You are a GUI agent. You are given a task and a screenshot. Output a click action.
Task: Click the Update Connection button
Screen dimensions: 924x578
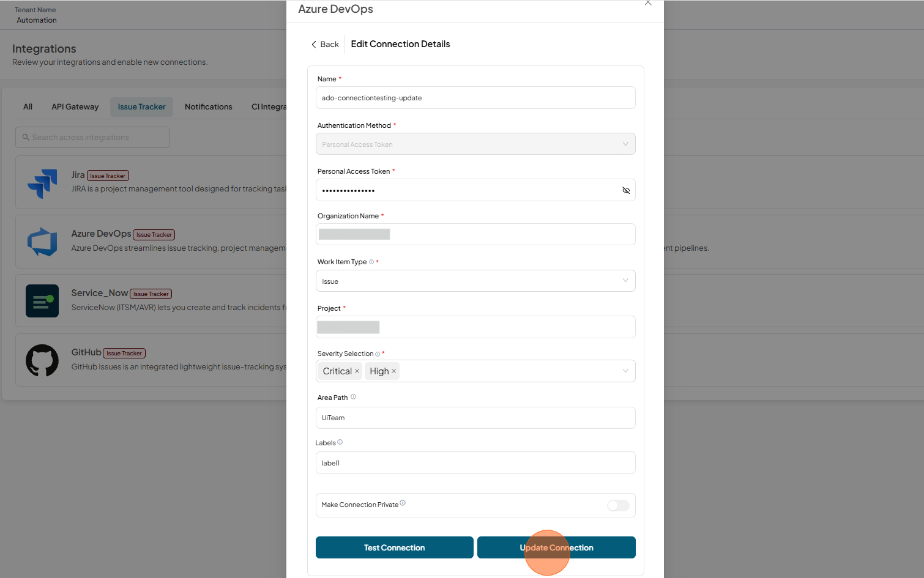tap(556, 547)
